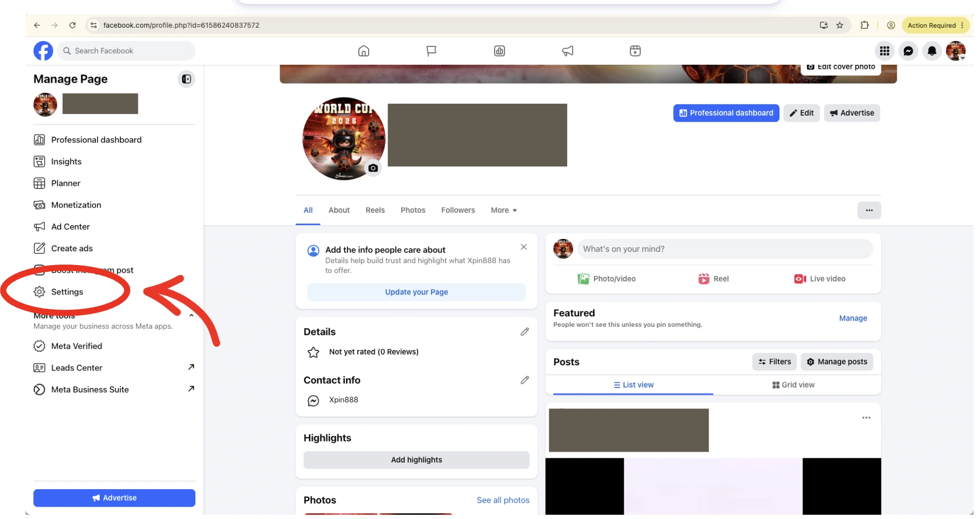
Task: Click the blue Advertise button in sidebar
Action: click(114, 497)
